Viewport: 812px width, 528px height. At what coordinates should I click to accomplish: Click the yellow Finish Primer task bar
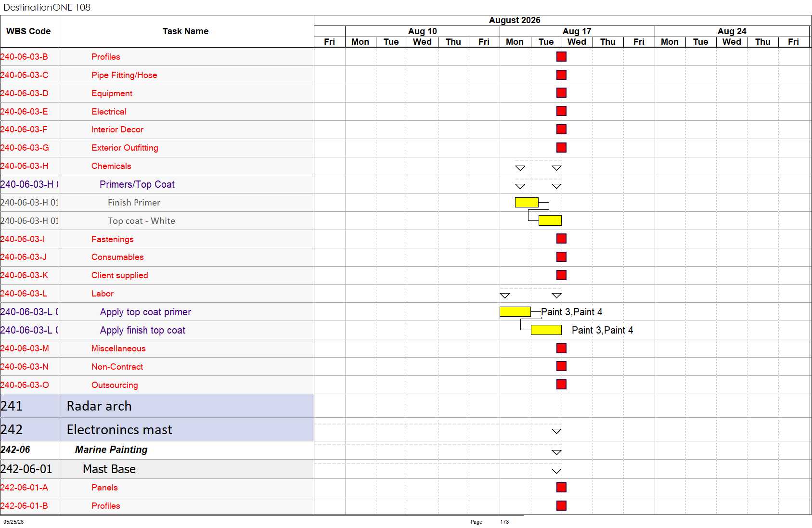point(527,203)
